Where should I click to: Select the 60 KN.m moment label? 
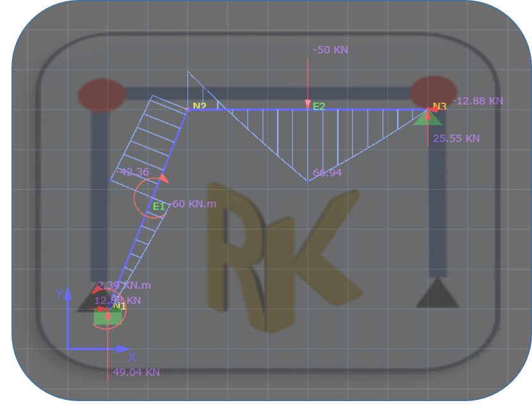pyautogui.click(x=194, y=203)
